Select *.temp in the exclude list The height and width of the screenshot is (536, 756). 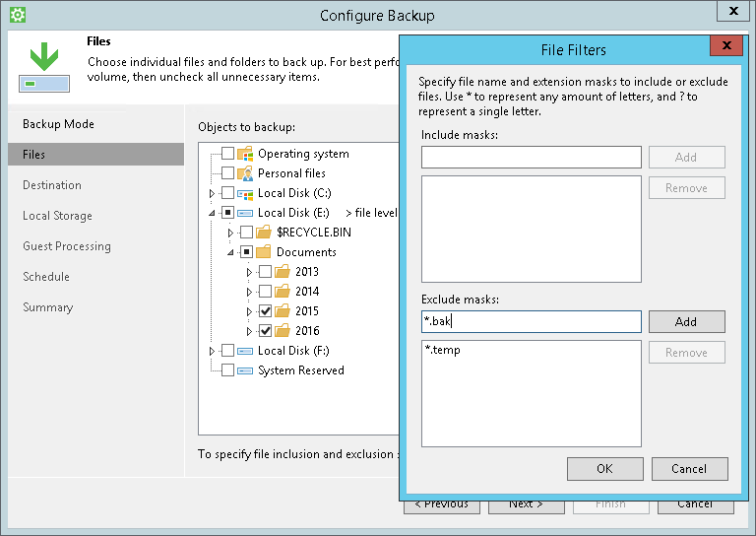click(x=442, y=350)
